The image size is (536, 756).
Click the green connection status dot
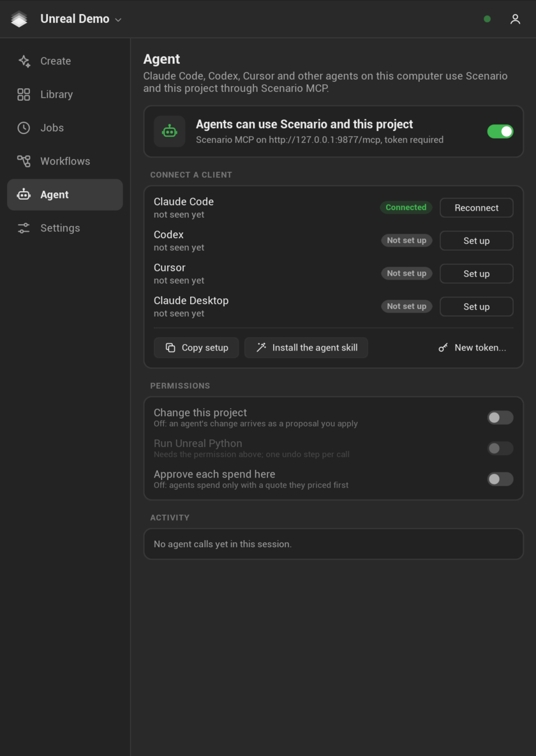click(x=488, y=19)
